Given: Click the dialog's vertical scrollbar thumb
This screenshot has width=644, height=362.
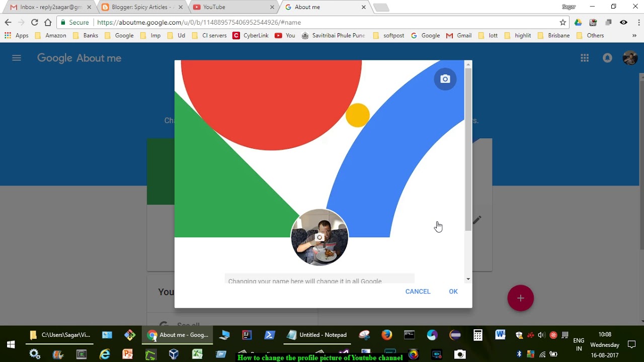Looking at the screenshot, I should [468, 149].
